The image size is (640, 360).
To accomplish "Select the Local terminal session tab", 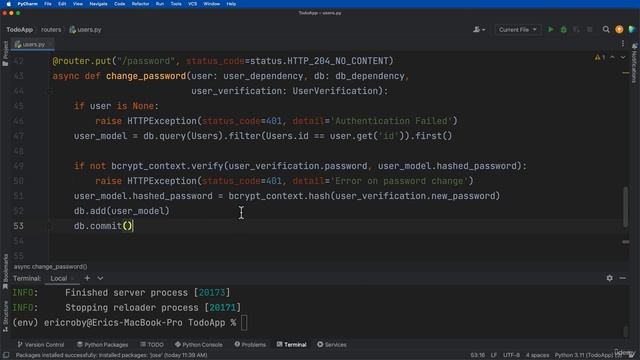I will 59,278.
